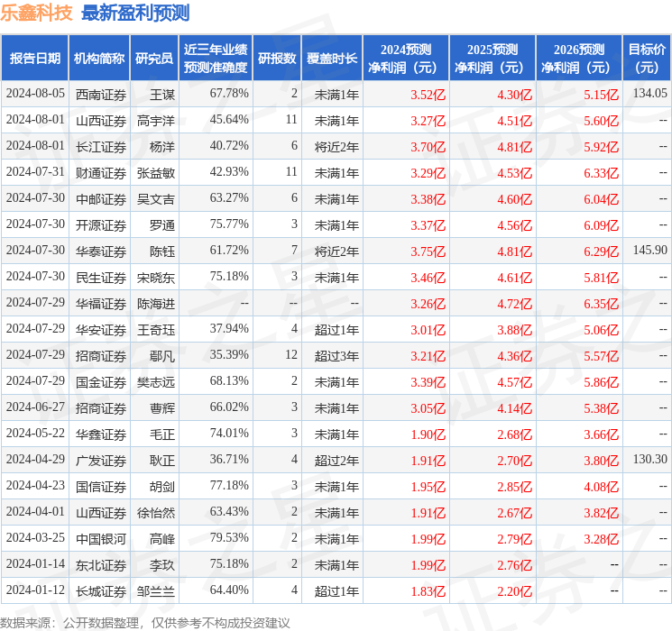The image size is (672, 631).
Task: Click accuracy value 37.94%
Action: (229, 328)
